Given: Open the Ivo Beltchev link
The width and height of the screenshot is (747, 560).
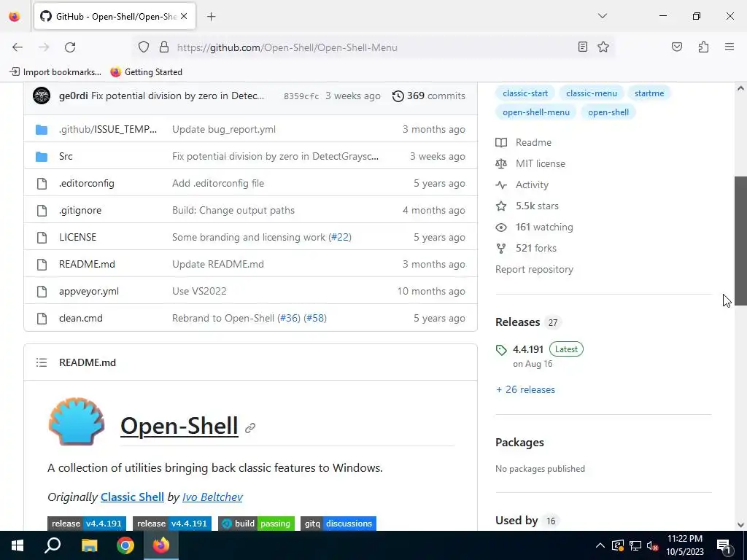Looking at the screenshot, I should click(x=212, y=497).
